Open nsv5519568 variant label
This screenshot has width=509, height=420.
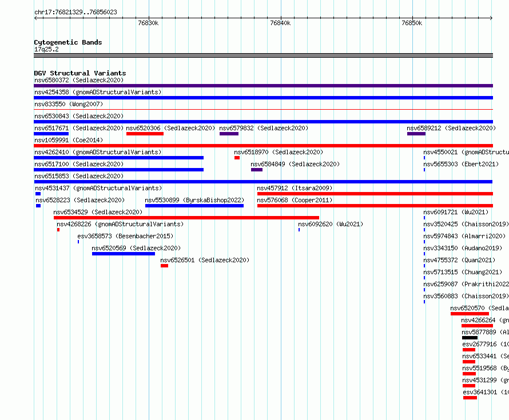486,368
